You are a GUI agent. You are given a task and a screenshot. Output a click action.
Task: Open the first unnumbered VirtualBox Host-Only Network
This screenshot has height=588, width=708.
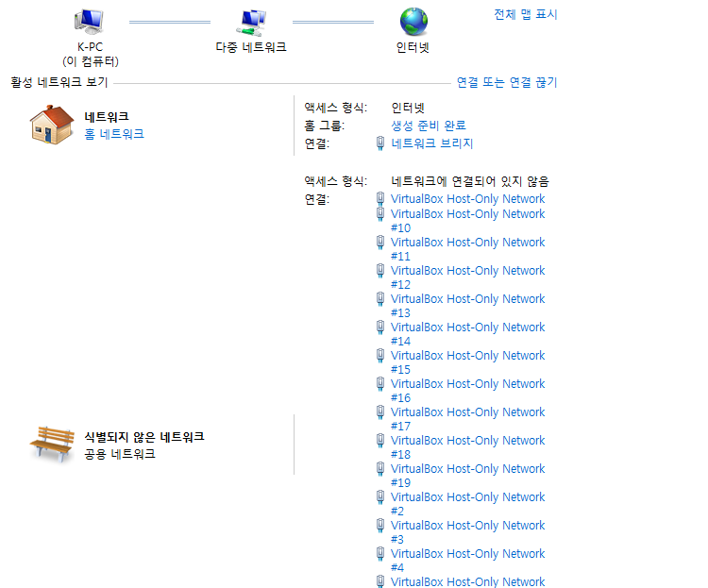(x=467, y=199)
